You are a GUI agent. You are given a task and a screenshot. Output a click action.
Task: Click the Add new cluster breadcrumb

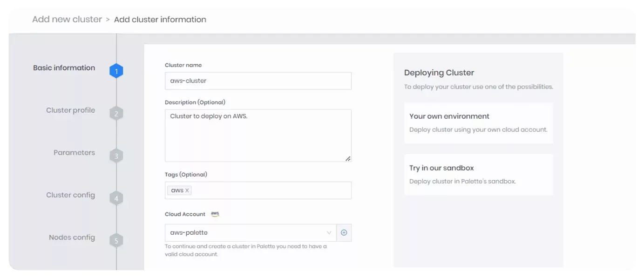click(x=67, y=20)
